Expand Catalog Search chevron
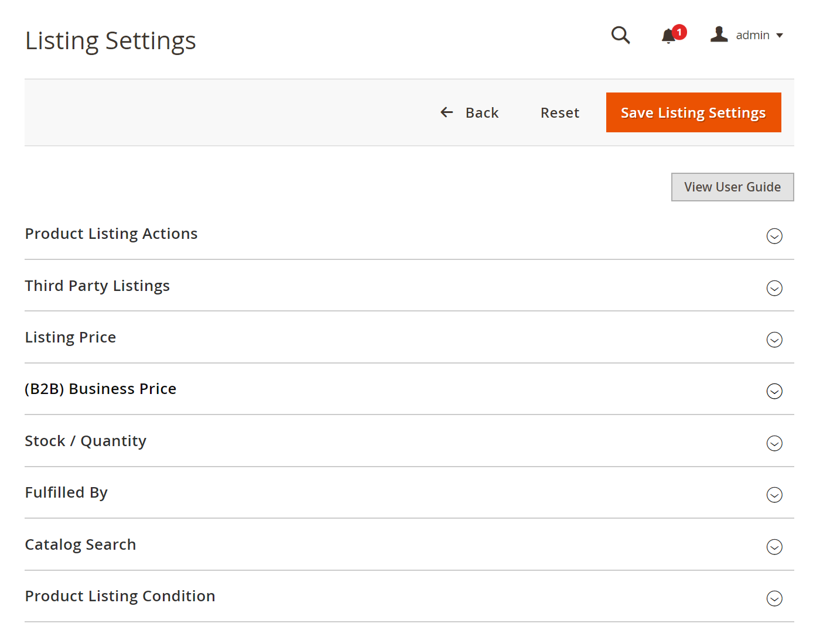The image size is (813, 644). [774, 547]
